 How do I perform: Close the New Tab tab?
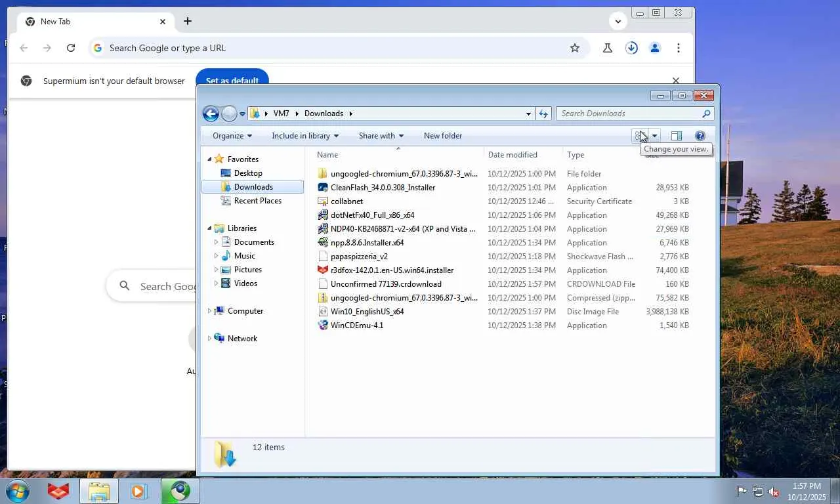click(163, 22)
